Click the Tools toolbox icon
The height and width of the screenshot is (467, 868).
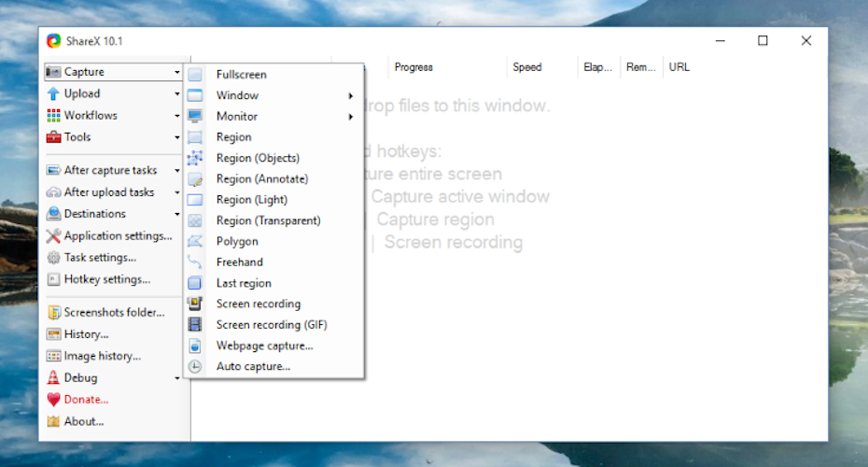click(53, 137)
